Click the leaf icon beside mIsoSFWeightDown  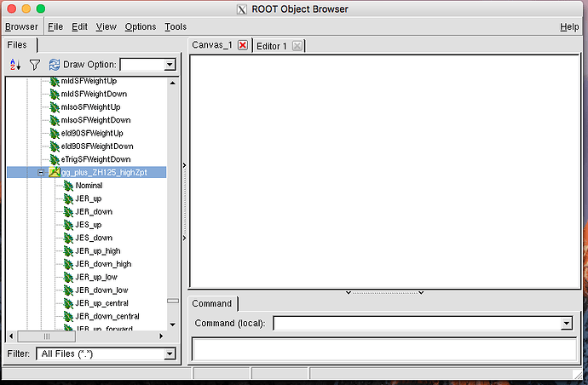(x=55, y=120)
